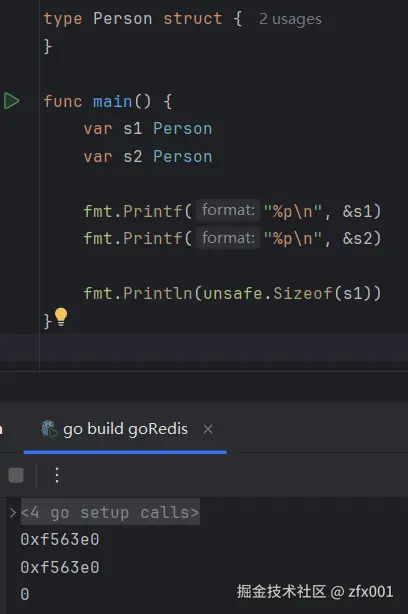Click Person type in var s2 line
This screenshot has width=408, height=614.
tap(182, 157)
